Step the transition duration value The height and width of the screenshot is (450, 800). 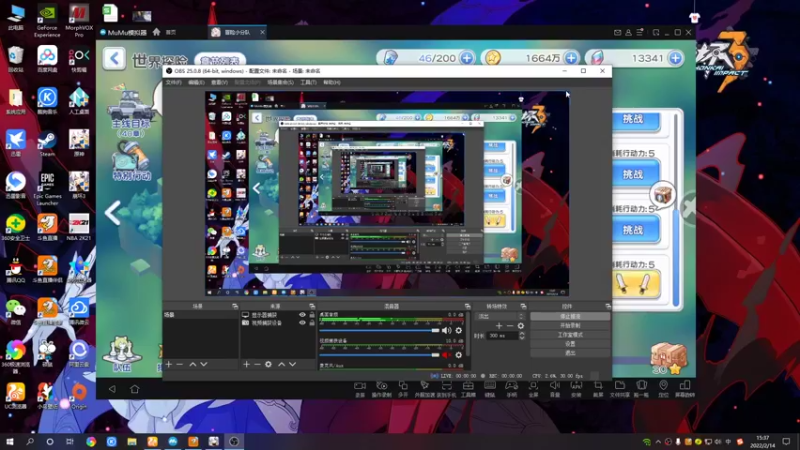[x=521, y=335]
